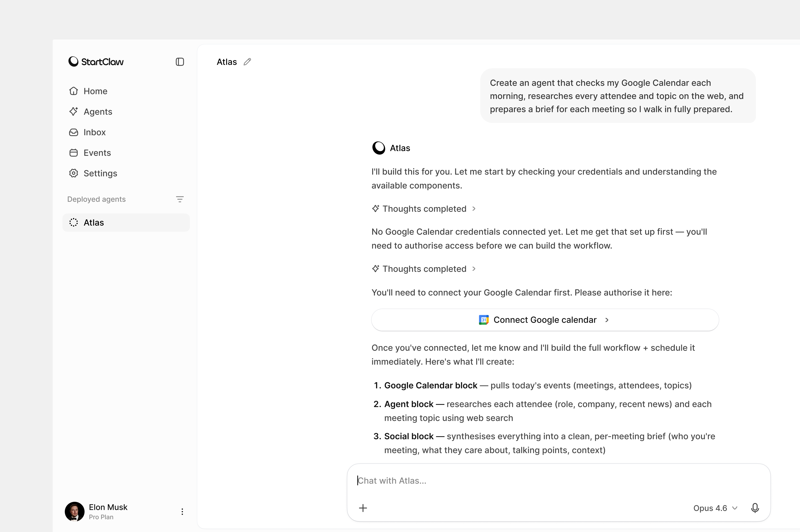The height and width of the screenshot is (532, 800).
Task: Click the plus attachment icon
Action: pos(363,508)
